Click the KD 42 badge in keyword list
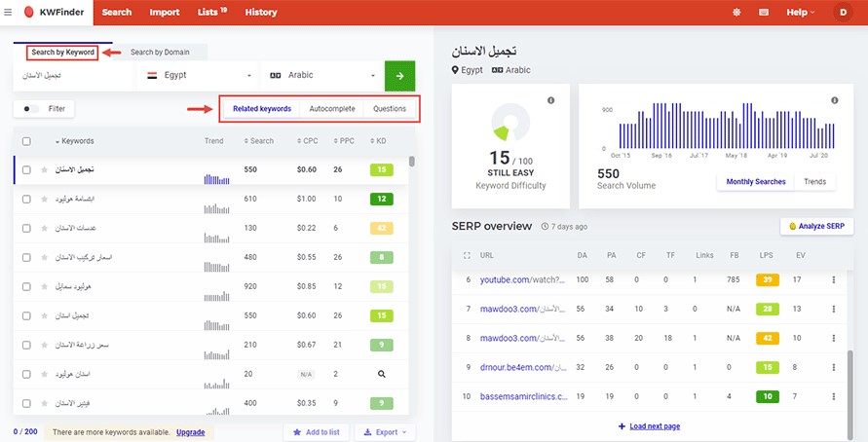The height and width of the screenshot is (442, 868). 382,228
